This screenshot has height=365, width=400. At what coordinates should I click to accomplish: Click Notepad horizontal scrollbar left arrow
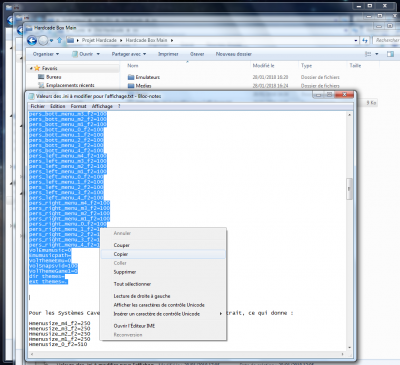click(x=32, y=354)
